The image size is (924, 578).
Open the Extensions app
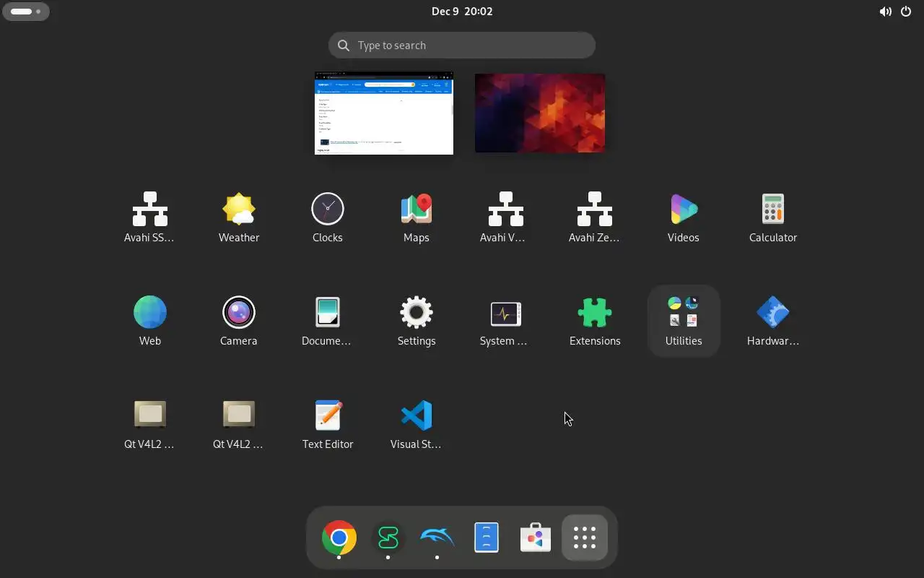tap(595, 320)
